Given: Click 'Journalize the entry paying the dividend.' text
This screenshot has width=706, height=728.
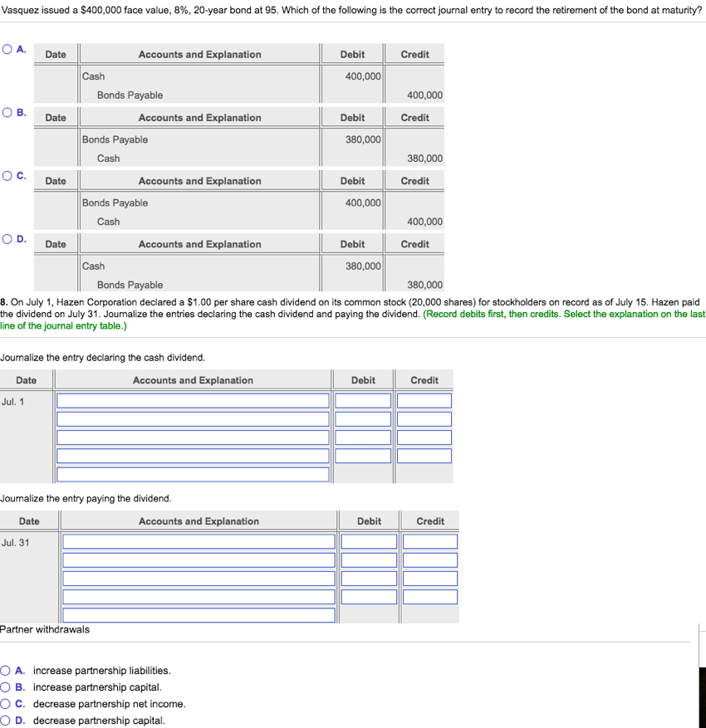Looking at the screenshot, I should 86,498.
